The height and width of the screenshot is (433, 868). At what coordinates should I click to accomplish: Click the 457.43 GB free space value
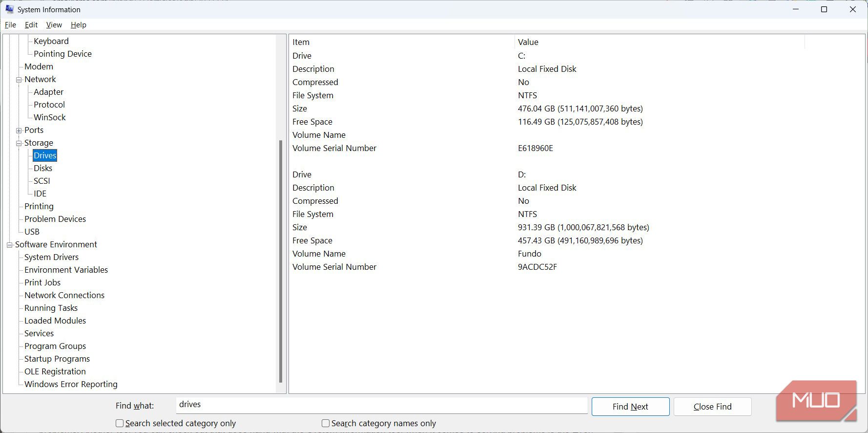580,240
